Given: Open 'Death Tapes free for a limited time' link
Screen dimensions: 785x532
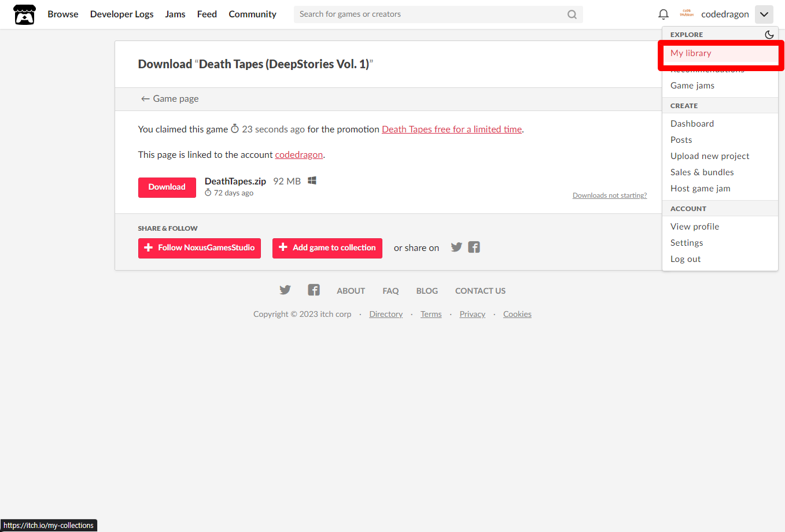Looking at the screenshot, I should 452,130.
